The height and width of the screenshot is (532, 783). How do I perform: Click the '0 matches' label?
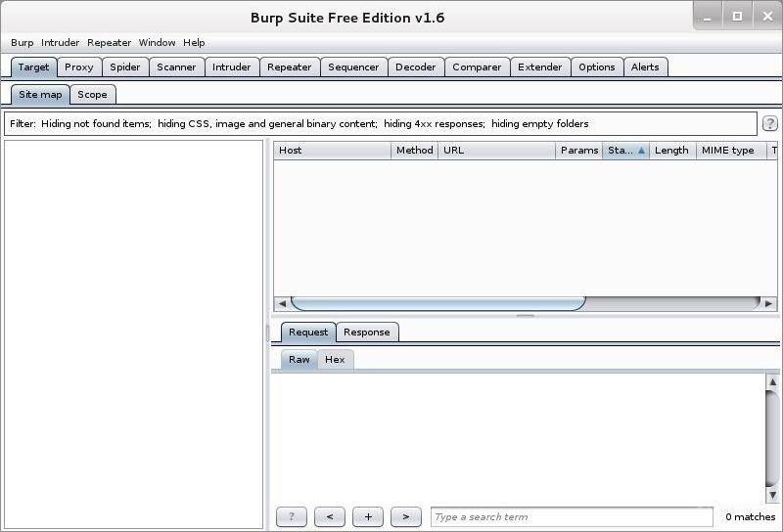tap(750, 517)
